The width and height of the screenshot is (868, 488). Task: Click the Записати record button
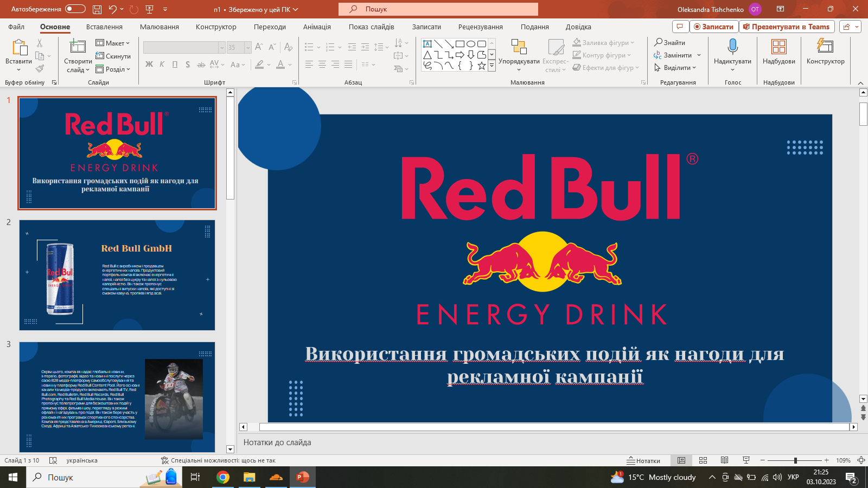pos(713,27)
